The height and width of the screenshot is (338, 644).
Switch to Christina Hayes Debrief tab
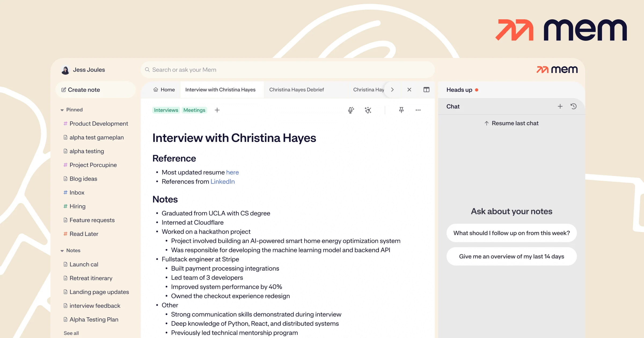(x=297, y=90)
